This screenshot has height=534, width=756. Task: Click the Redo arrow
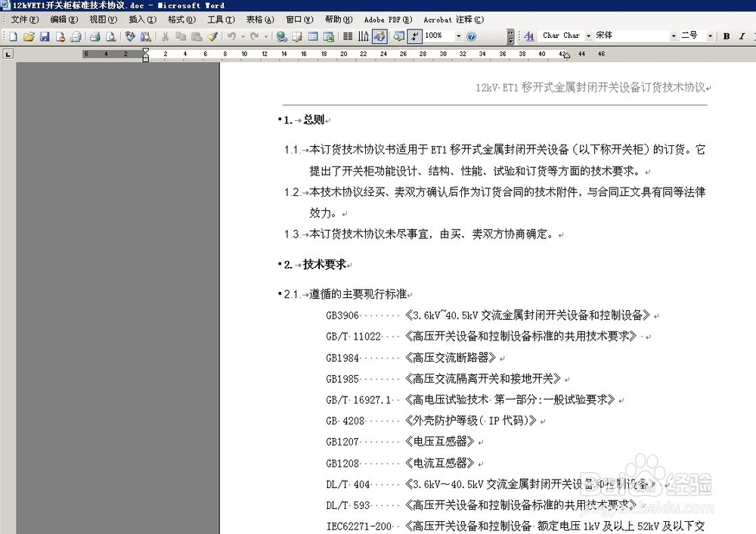point(255,36)
